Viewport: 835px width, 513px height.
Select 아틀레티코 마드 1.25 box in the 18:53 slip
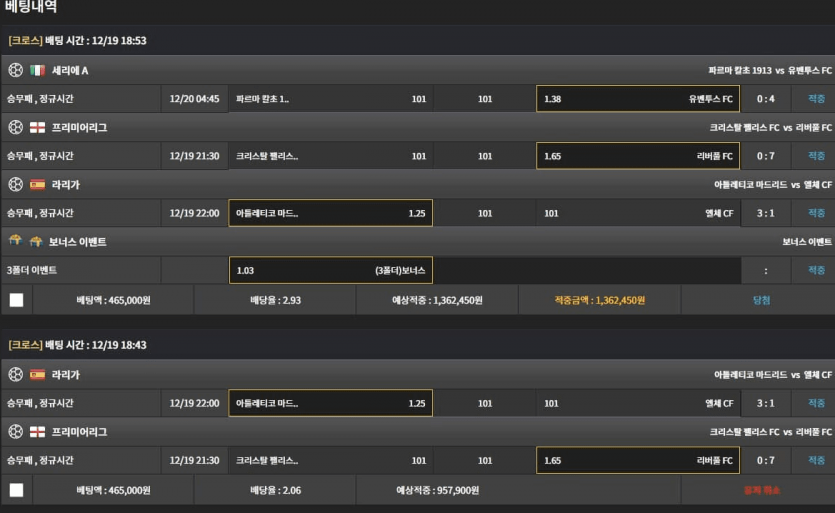coord(331,213)
